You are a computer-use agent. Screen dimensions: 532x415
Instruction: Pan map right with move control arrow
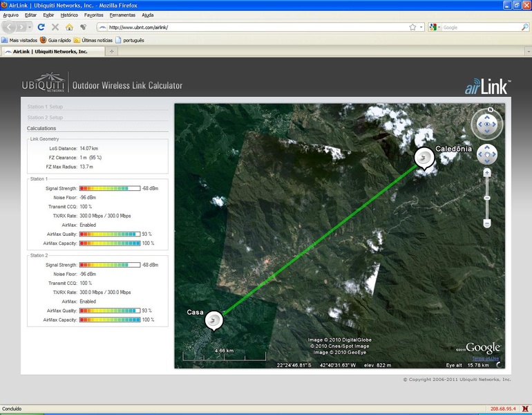pyautogui.click(x=494, y=154)
